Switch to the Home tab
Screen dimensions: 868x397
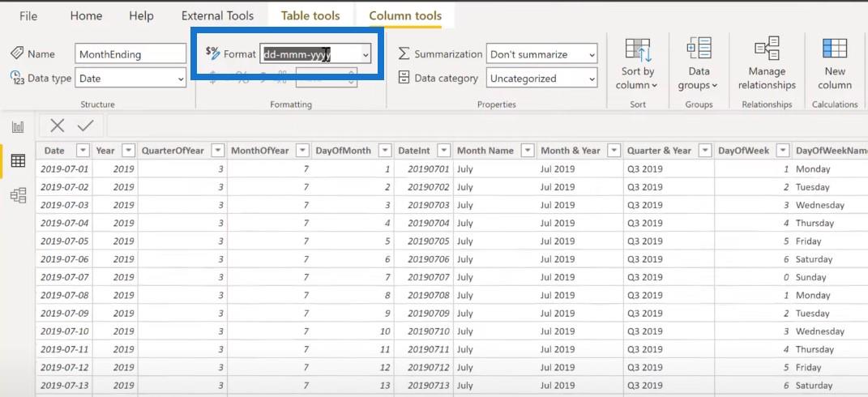coord(86,16)
